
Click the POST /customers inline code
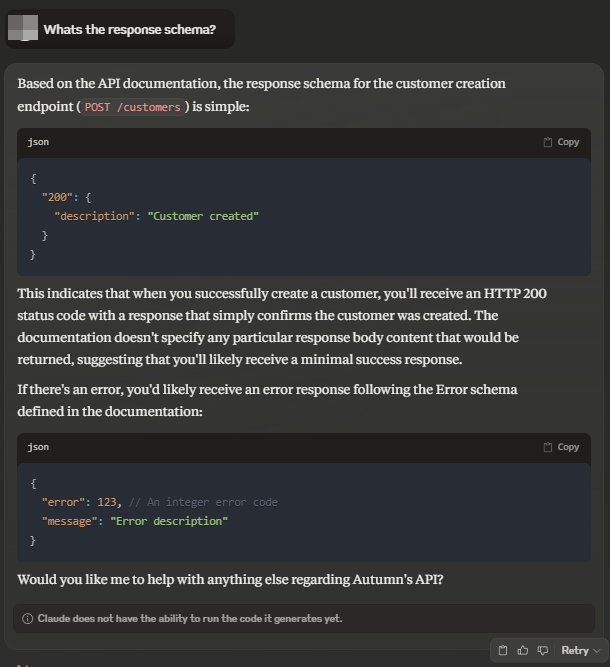click(x=133, y=108)
